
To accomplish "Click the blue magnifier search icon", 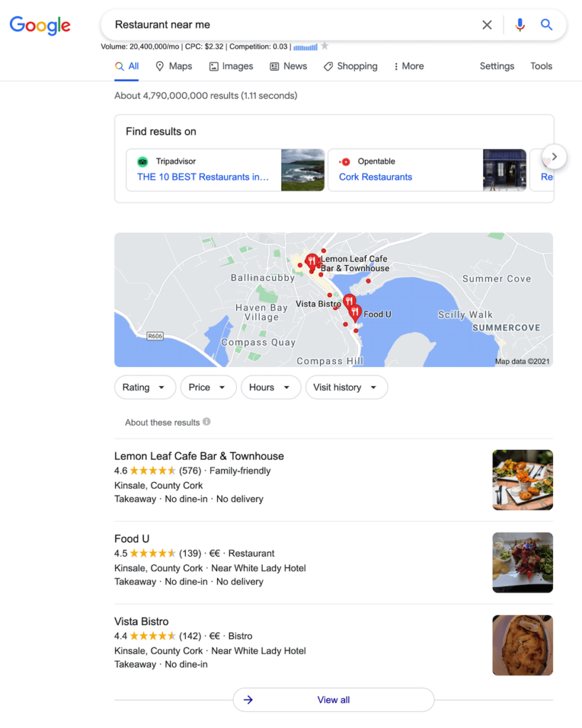I will pyautogui.click(x=546, y=25).
